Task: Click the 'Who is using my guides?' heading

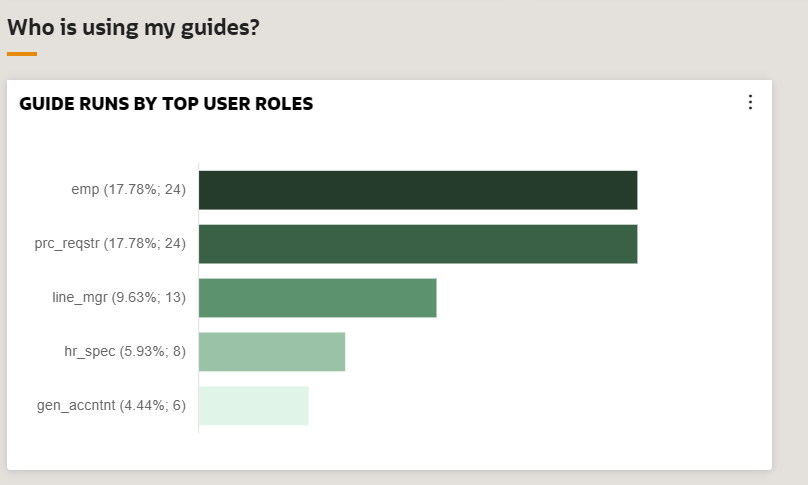Action: pos(133,27)
